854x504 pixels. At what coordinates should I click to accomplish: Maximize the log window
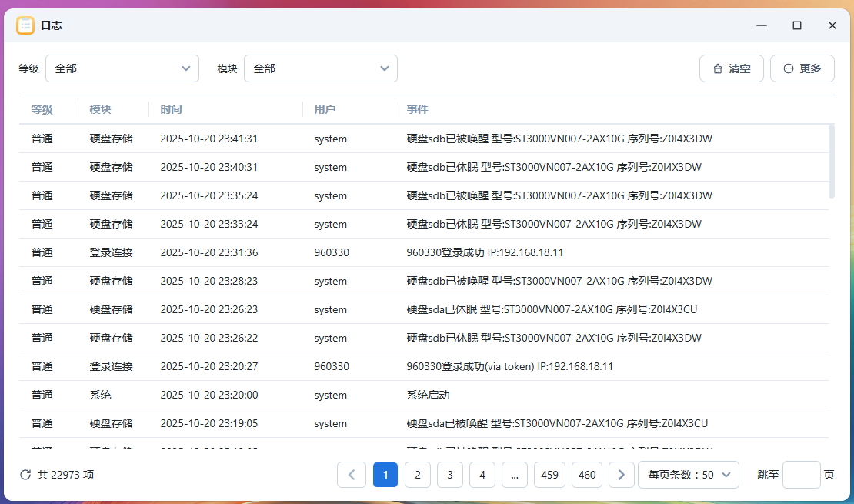tap(797, 25)
